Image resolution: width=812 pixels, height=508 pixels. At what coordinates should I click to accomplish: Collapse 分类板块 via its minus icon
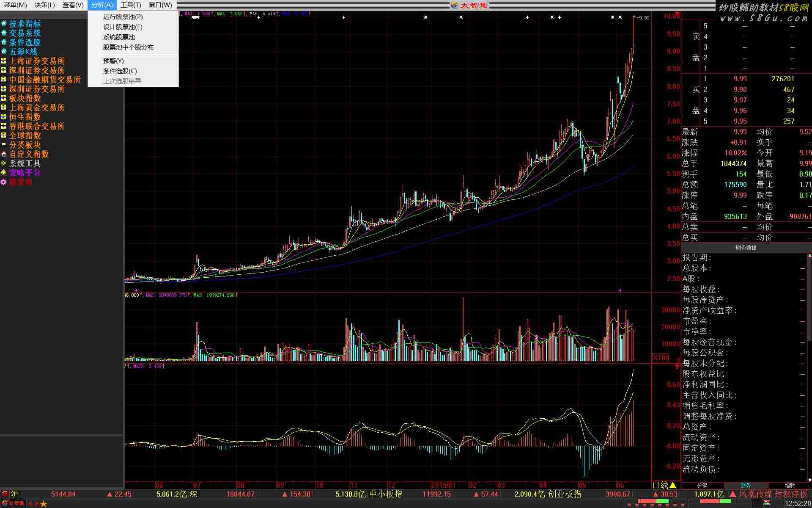(x=4, y=145)
